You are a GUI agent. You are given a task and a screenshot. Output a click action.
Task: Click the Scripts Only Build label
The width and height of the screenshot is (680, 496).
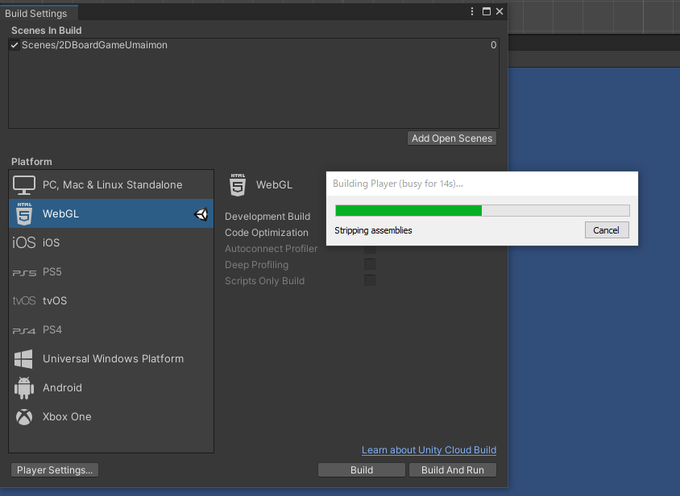[265, 281]
